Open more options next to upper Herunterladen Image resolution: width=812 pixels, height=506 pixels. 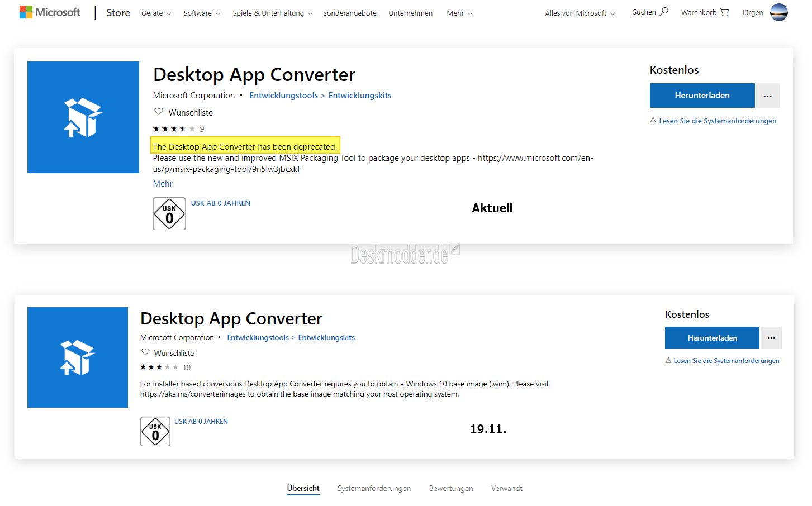coord(768,96)
